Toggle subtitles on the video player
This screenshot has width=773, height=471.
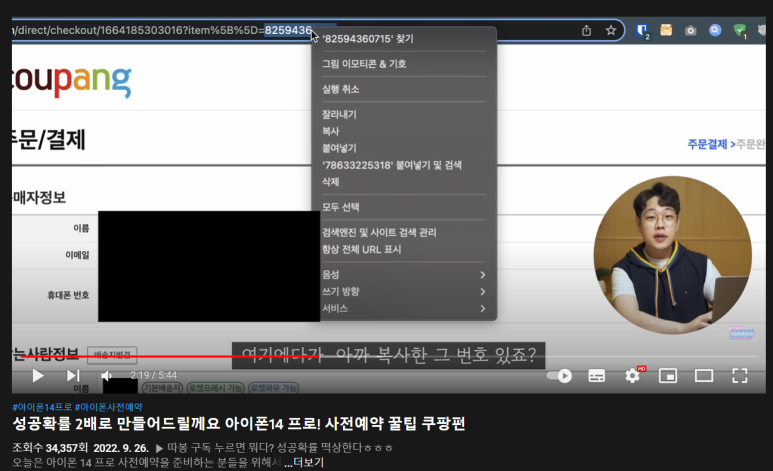(597, 376)
